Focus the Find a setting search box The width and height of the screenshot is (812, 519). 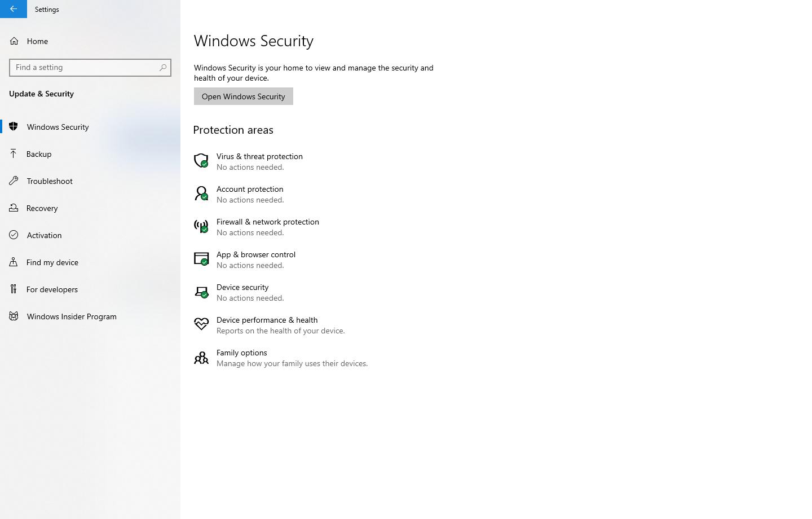point(90,68)
